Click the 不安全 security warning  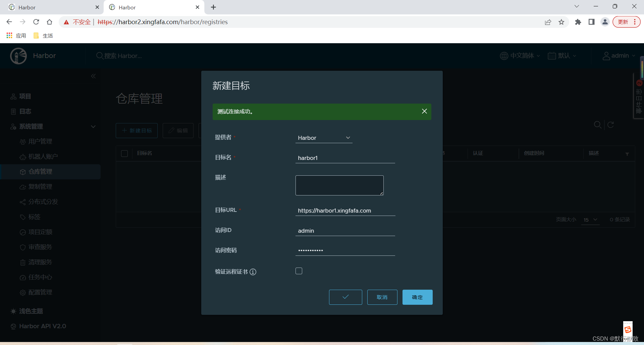coord(77,22)
